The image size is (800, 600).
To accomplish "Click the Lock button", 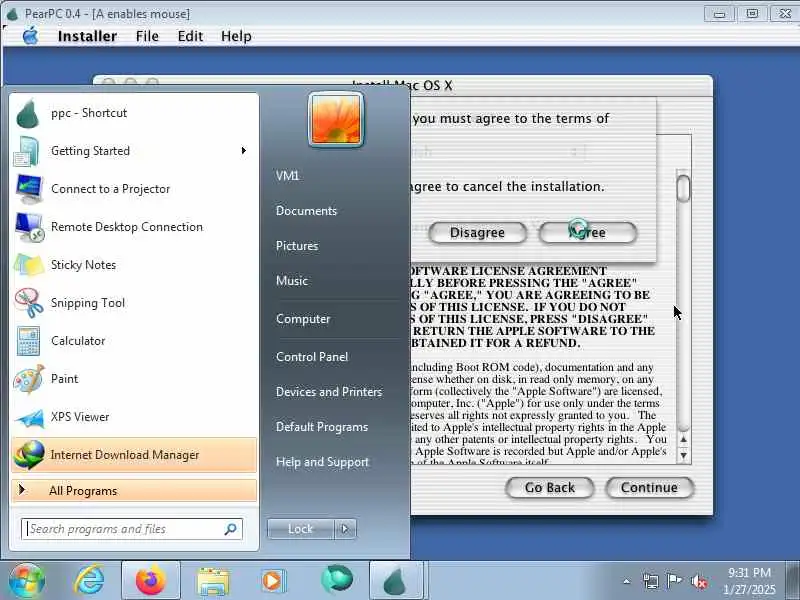I will 301,529.
